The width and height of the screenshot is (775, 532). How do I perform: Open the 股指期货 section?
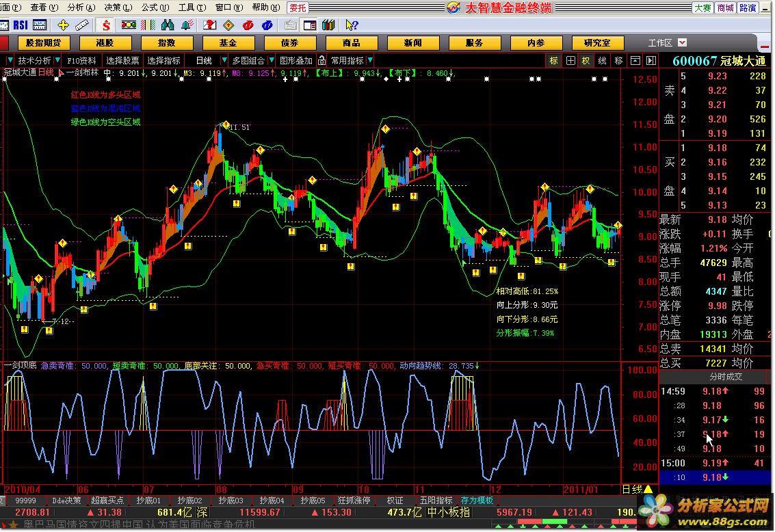tap(44, 43)
